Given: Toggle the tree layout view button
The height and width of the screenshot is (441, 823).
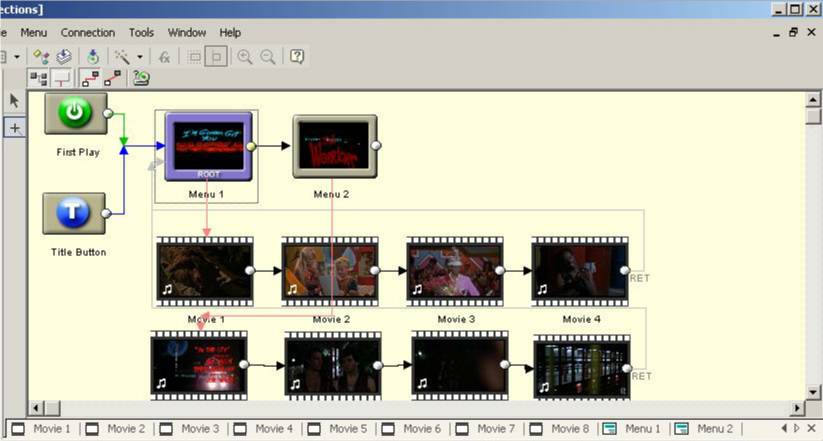Looking at the screenshot, I should coord(38,79).
